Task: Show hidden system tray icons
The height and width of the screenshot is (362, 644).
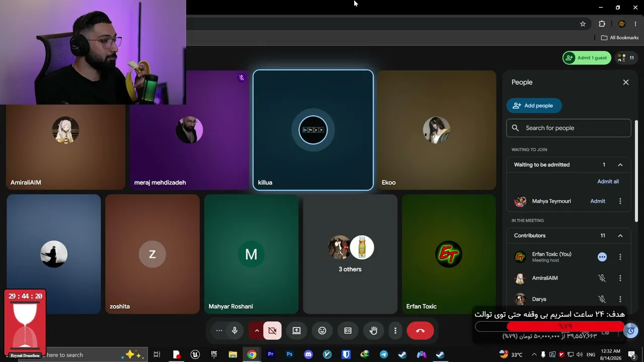Action: click(x=534, y=354)
